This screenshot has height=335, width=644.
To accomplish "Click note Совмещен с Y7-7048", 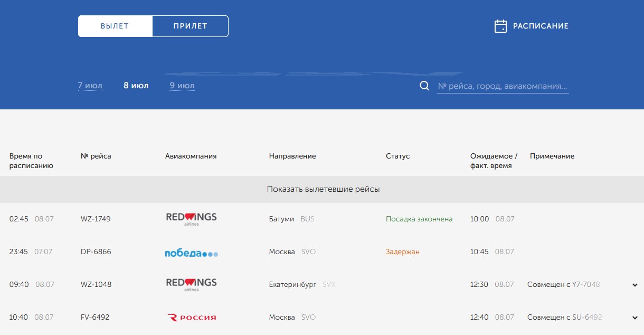I will pyautogui.click(x=564, y=284).
